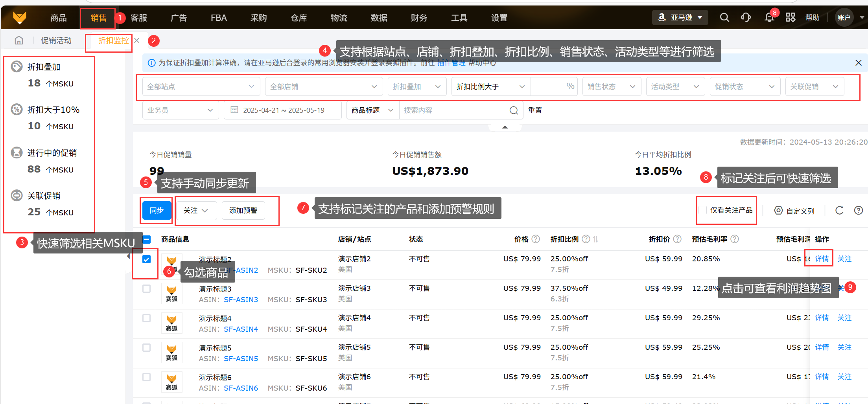Open the SF-ASIN3 product link

point(241,299)
